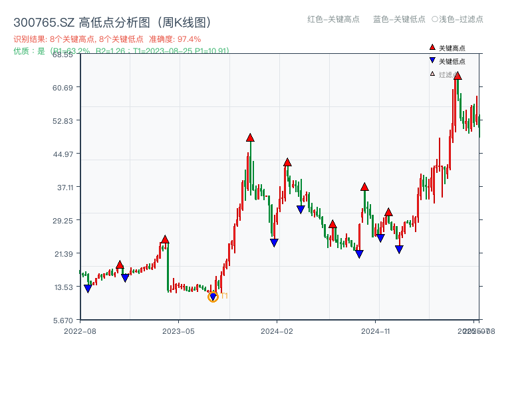Click the 37.11 y-axis label
Viewport: 532px width, 399px height.
(x=65, y=188)
